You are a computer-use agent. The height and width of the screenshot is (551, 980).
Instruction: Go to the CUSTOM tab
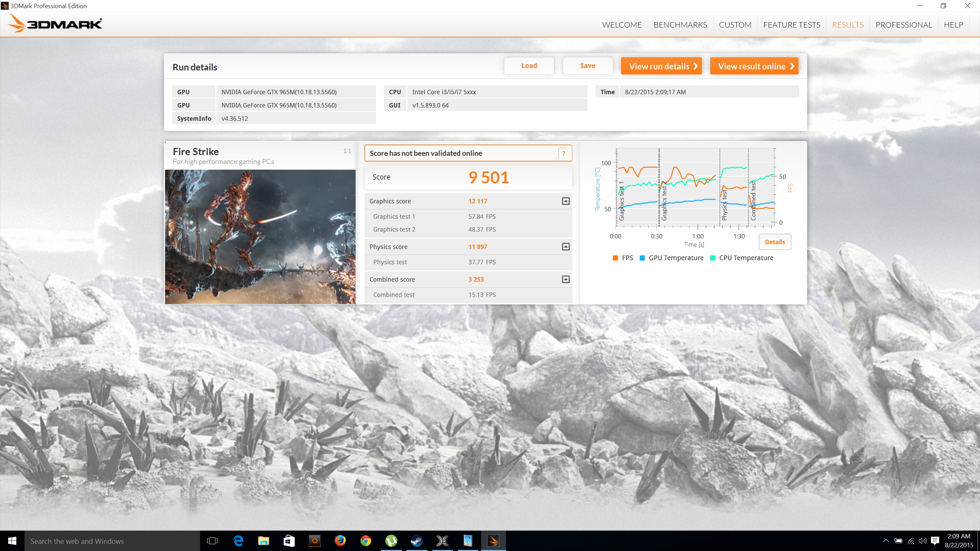click(x=735, y=25)
